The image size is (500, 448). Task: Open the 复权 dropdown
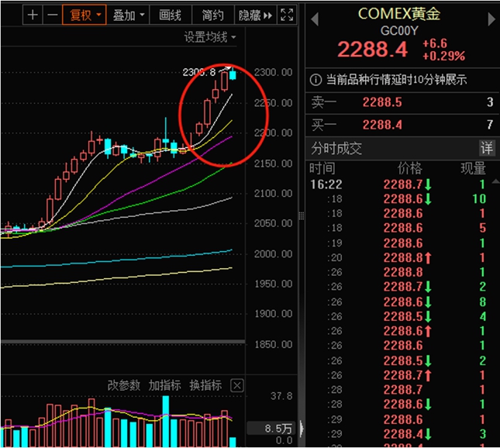pos(84,15)
